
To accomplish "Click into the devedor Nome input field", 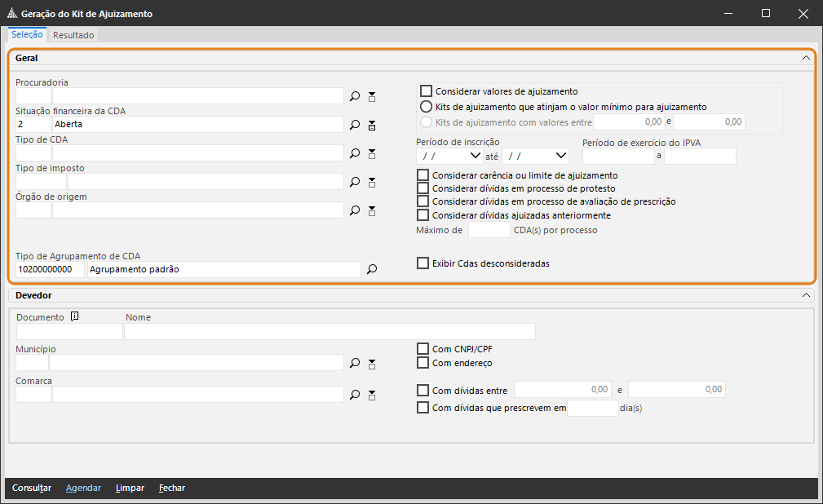I will point(330,331).
